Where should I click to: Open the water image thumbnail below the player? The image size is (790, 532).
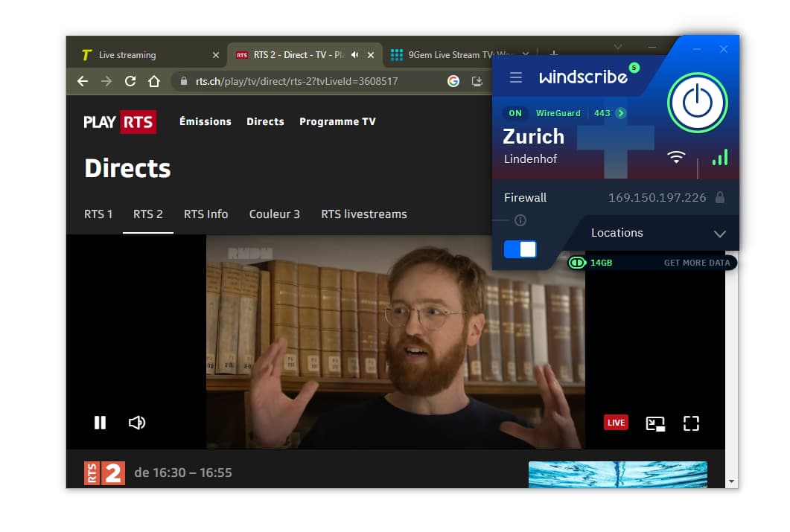618,475
